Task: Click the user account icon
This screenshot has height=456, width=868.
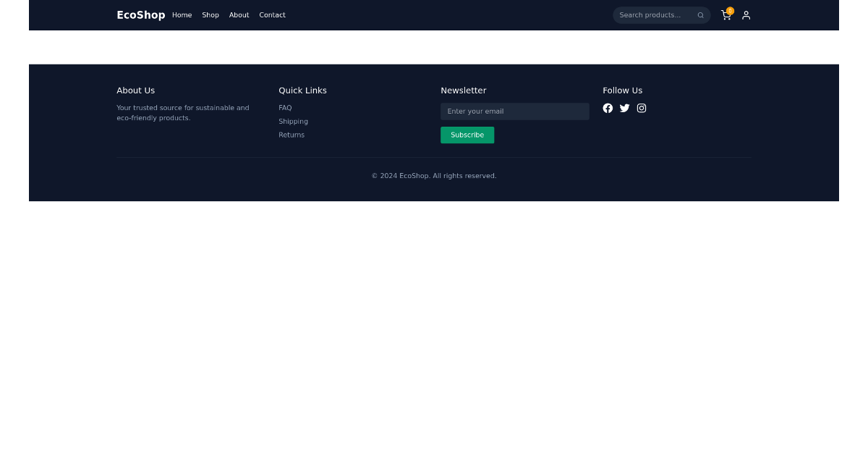Action: pyautogui.click(x=746, y=14)
